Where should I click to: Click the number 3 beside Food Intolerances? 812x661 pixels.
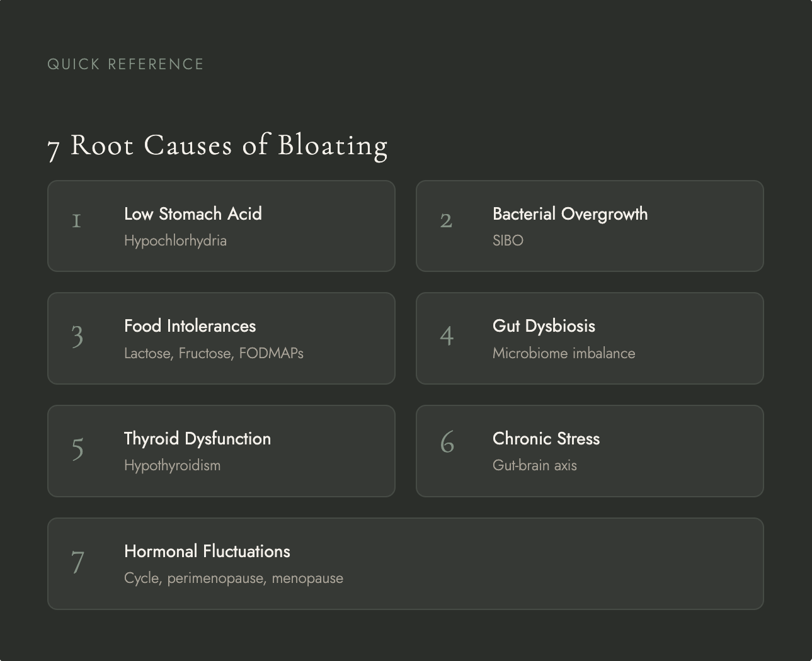[77, 336]
